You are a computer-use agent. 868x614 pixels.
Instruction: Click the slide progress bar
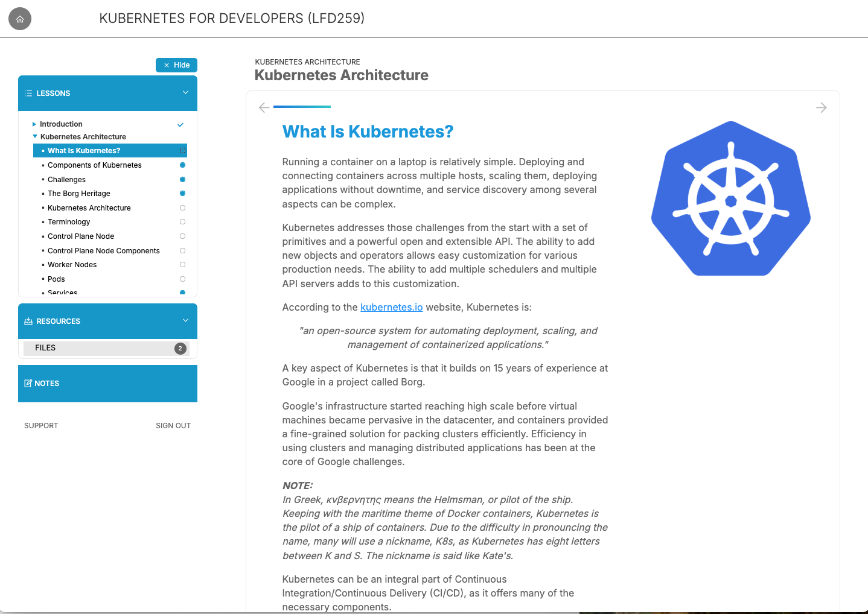pos(302,107)
